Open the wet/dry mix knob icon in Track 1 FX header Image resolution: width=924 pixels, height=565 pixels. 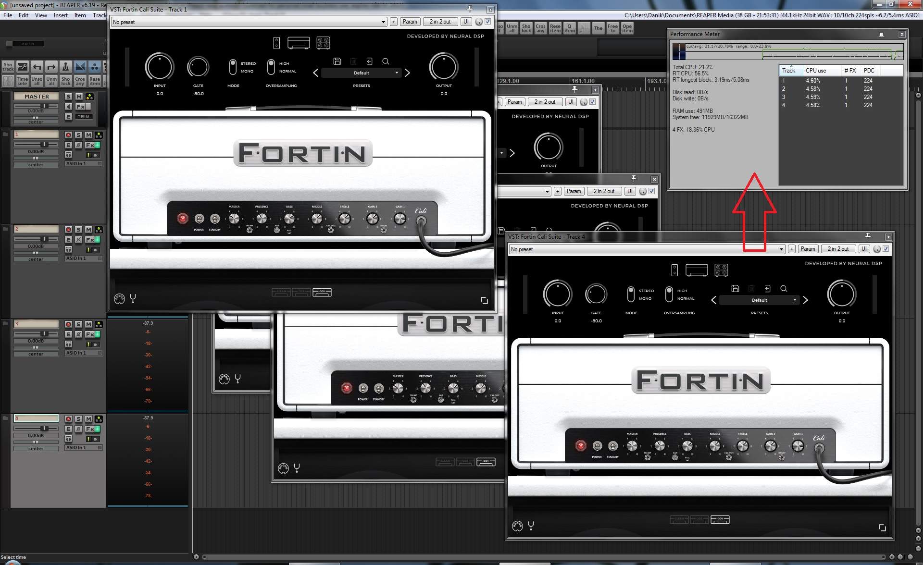click(479, 22)
